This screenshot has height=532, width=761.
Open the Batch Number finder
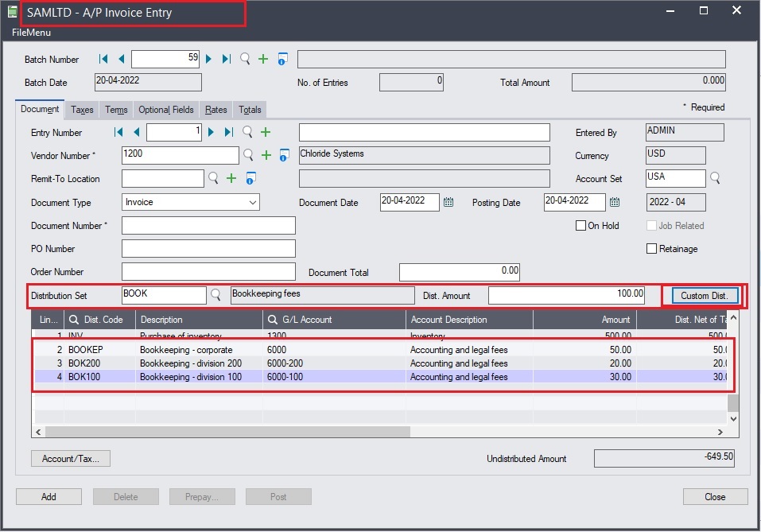coord(245,59)
